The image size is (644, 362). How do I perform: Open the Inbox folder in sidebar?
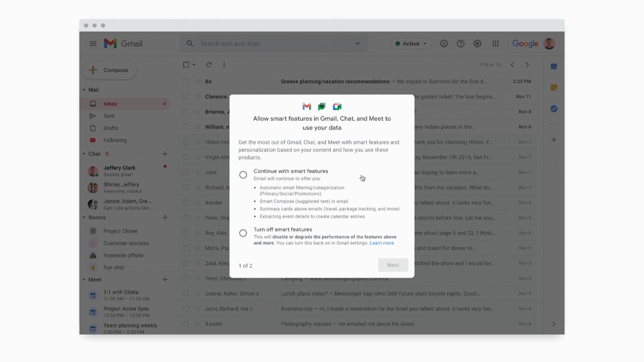coord(110,104)
